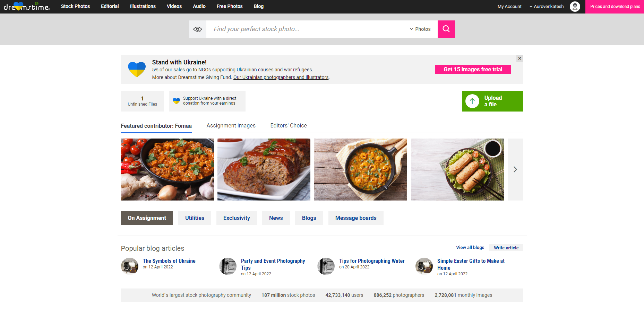The height and width of the screenshot is (320, 644).
Task: Open the Editorial menu
Action: pos(110,6)
